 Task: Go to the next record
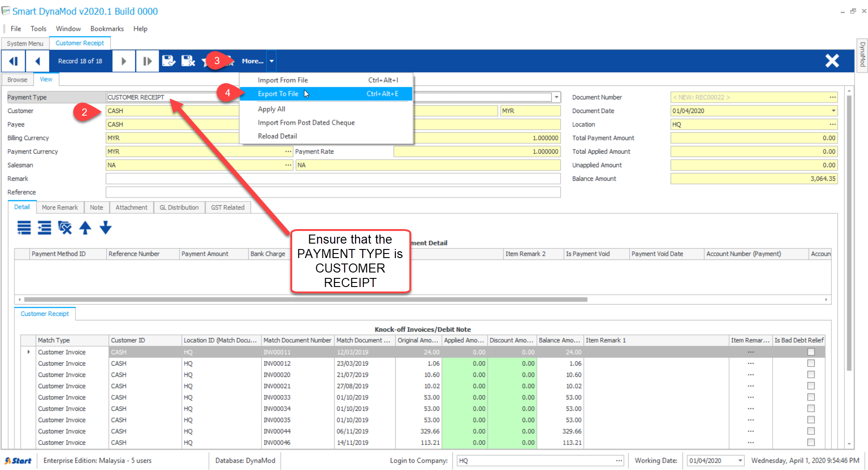[x=123, y=61]
